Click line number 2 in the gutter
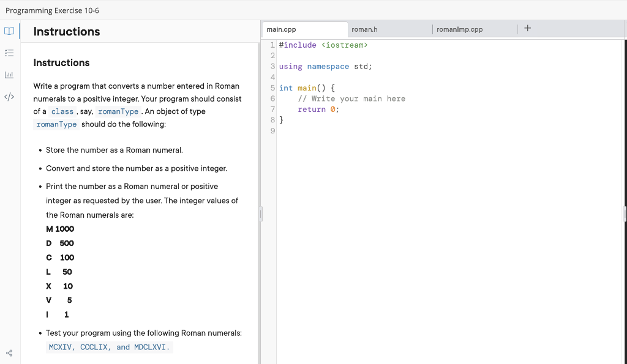The image size is (627, 364). (x=272, y=56)
